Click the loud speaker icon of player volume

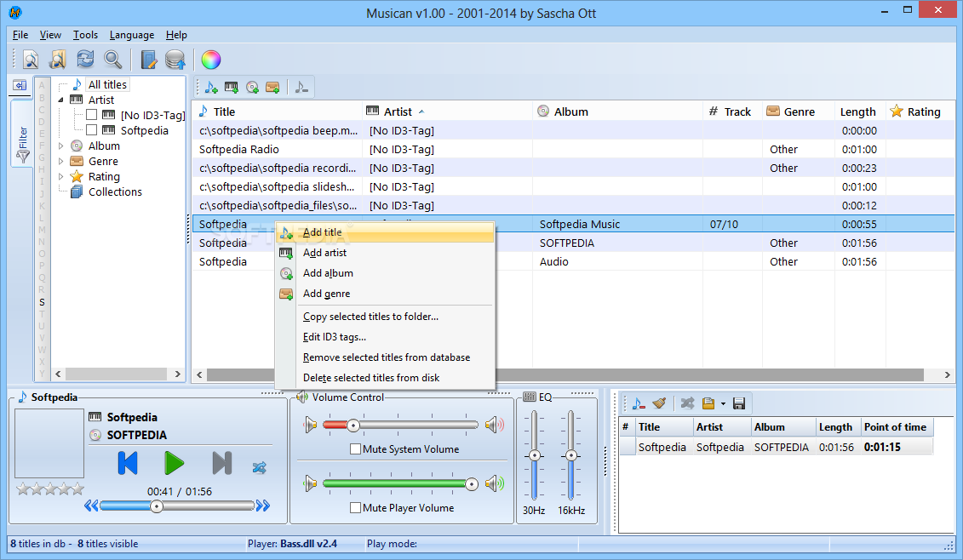tap(495, 484)
